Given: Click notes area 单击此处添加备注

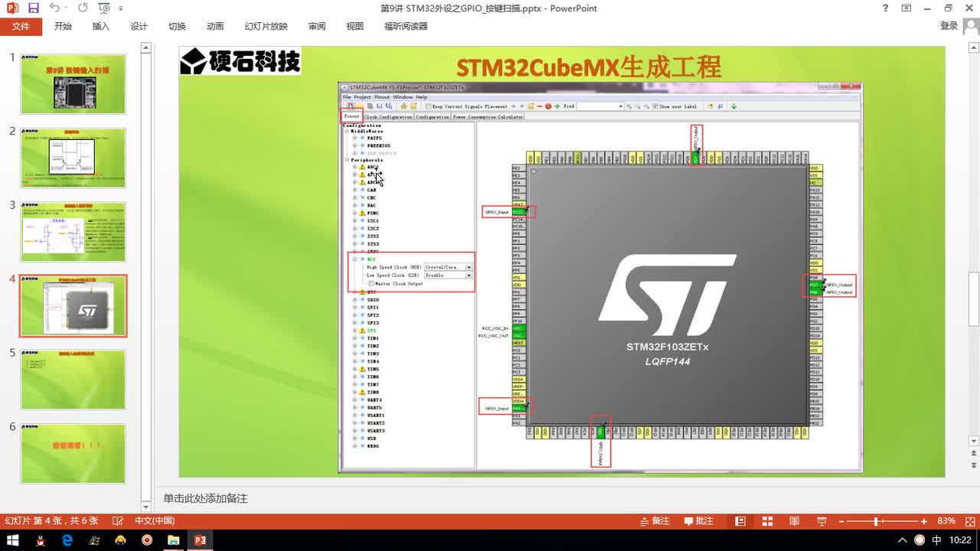Looking at the screenshot, I should 205,498.
